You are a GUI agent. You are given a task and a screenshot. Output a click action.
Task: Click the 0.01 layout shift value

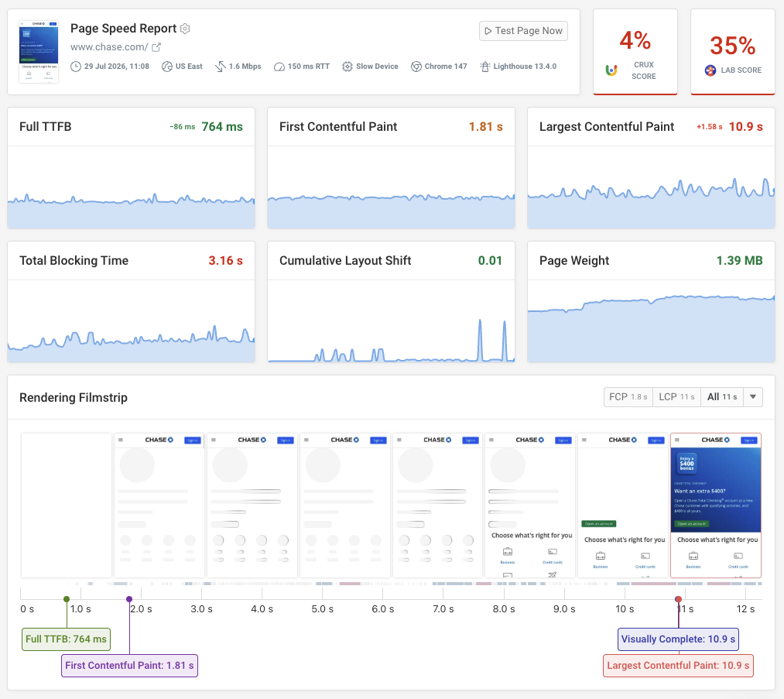click(490, 261)
